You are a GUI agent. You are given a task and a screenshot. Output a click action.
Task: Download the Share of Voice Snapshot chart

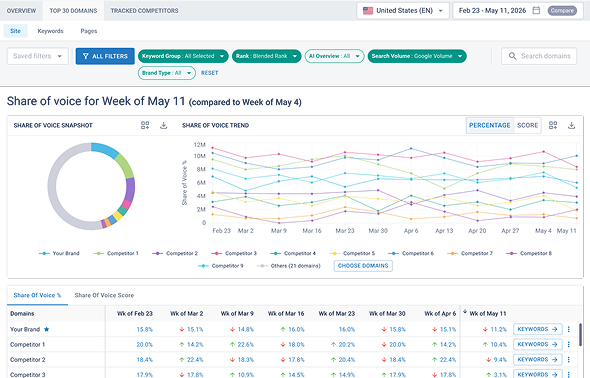[x=163, y=125]
